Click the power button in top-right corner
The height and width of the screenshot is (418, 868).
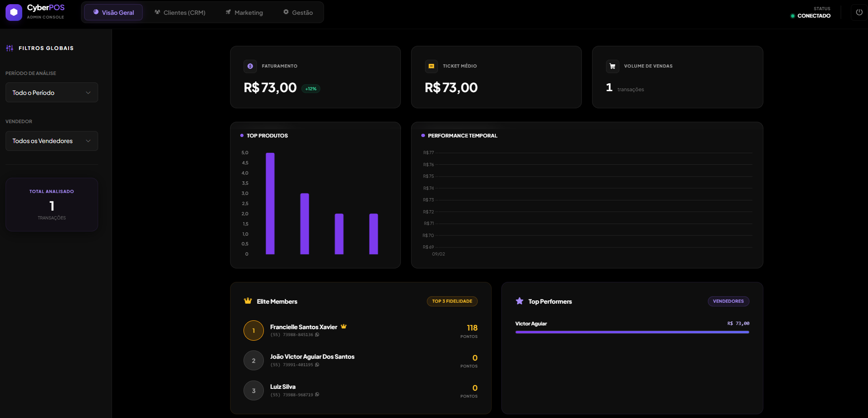tap(858, 12)
